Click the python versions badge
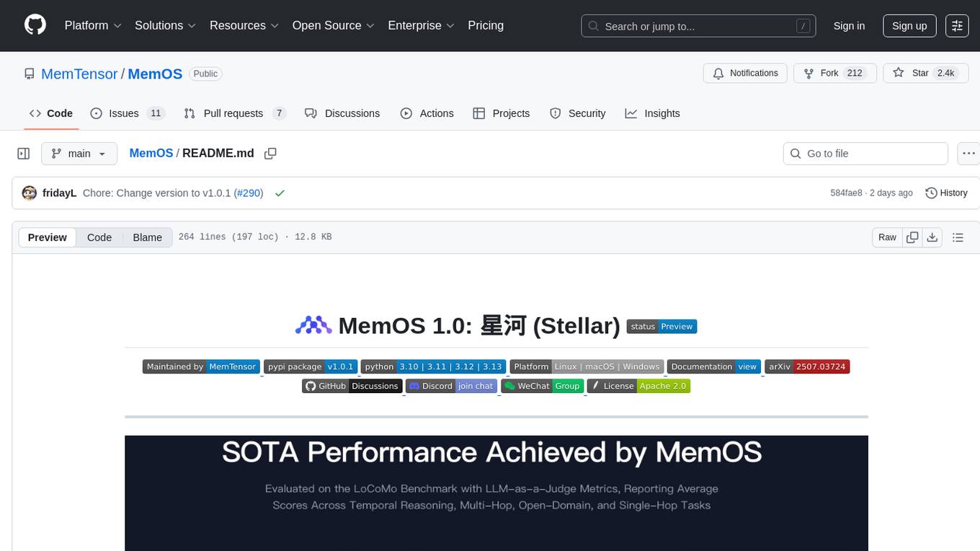Screen dimensions: 980x551 click(433, 366)
